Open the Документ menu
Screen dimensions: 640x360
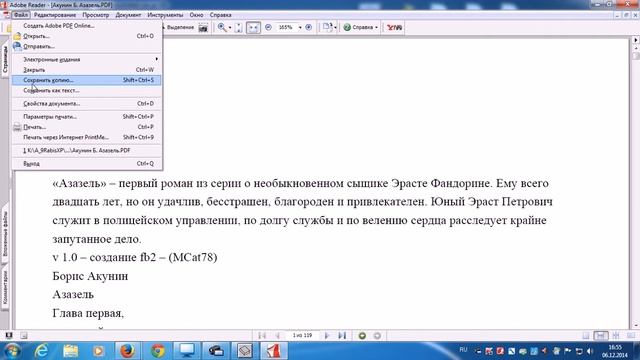128,15
